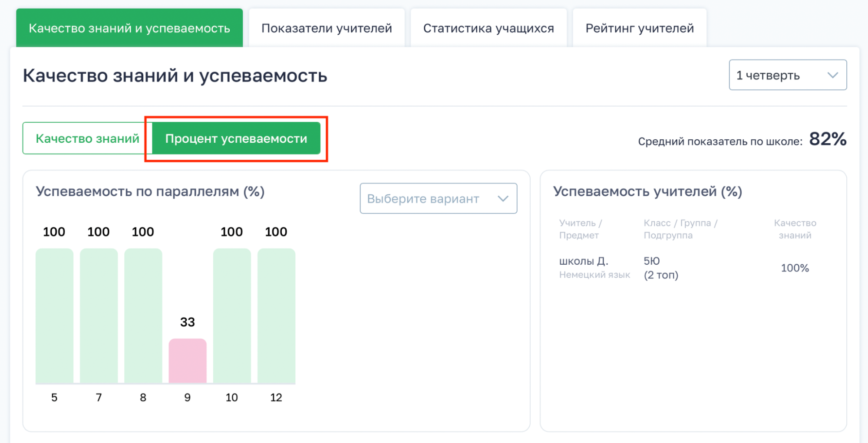Select the Процент успеваемости toggle button
868x443 pixels.
point(236,138)
